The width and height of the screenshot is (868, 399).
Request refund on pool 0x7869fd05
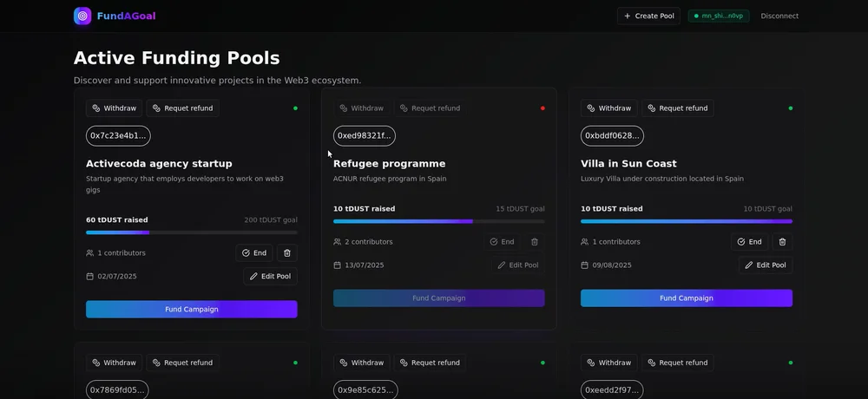182,363
